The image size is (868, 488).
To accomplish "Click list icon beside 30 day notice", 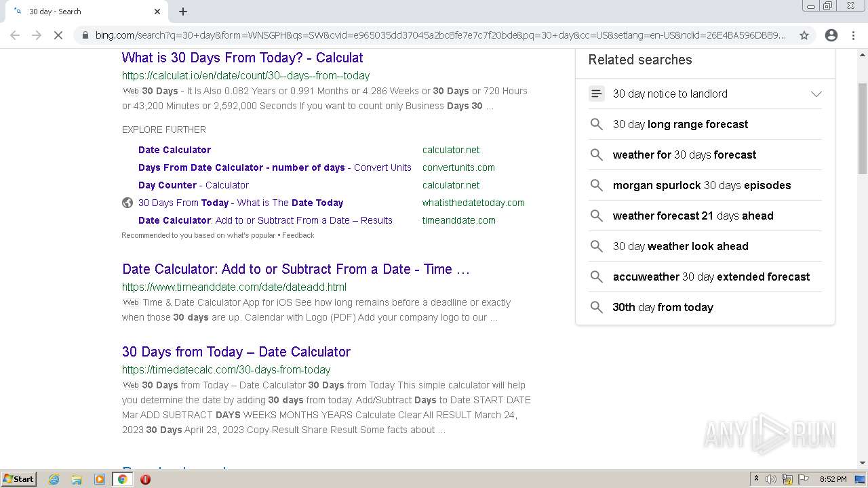I will click(596, 94).
